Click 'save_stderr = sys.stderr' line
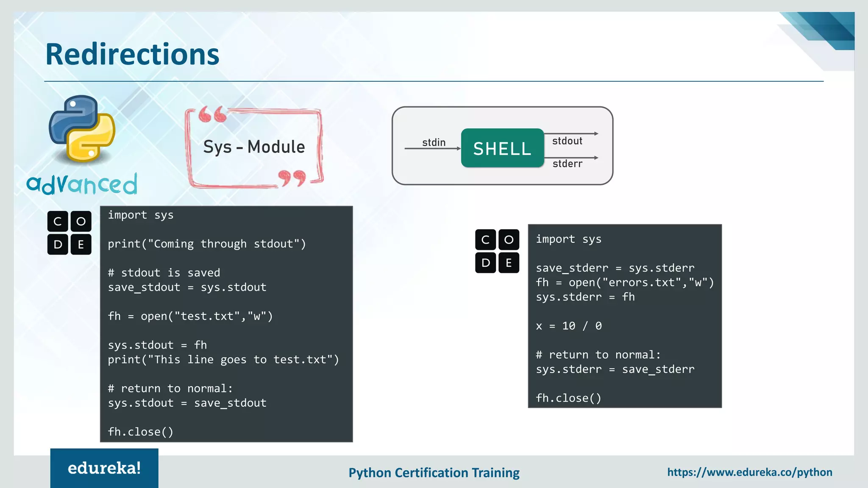Image resolution: width=868 pixels, height=488 pixels. click(x=615, y=268)
